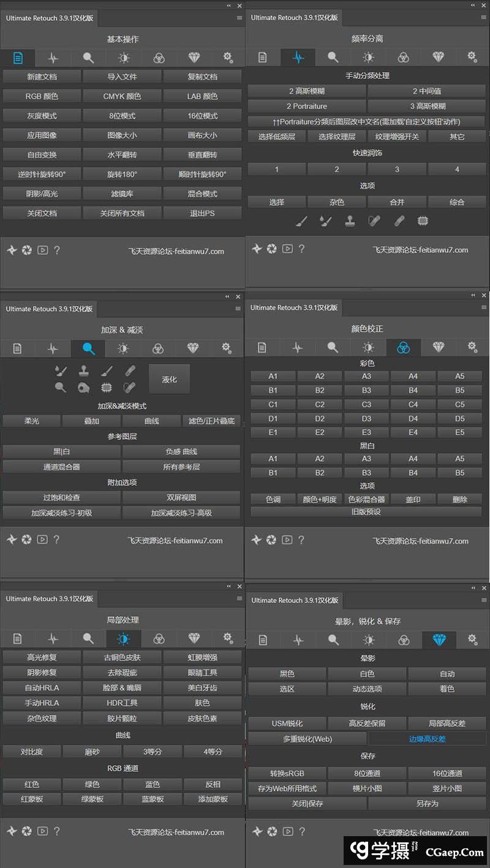
Task: Choose the Dodge tool icon in 加深 & 减淡 panel
Action: pos(60,387)
